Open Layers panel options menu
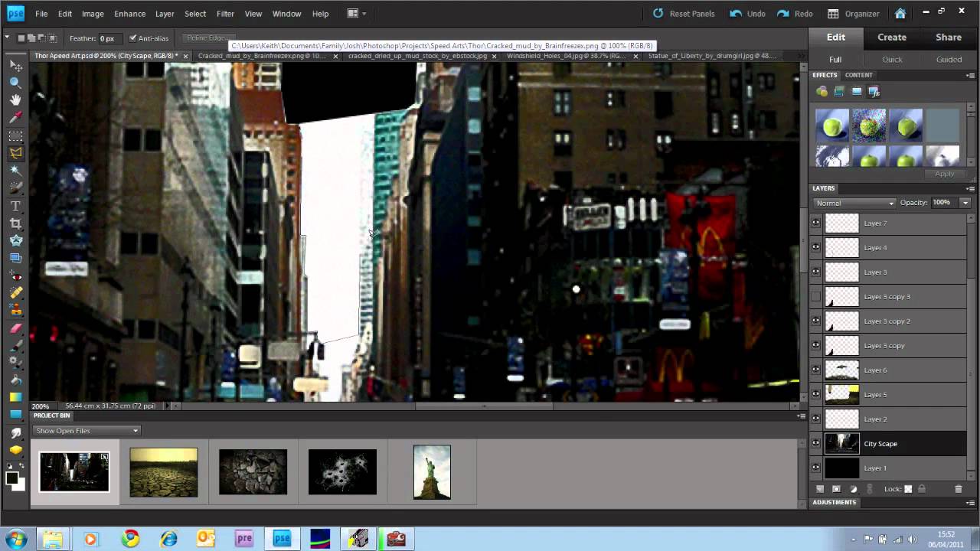The height and width of the screenshot is (551, 980). (x=972, y=188)
